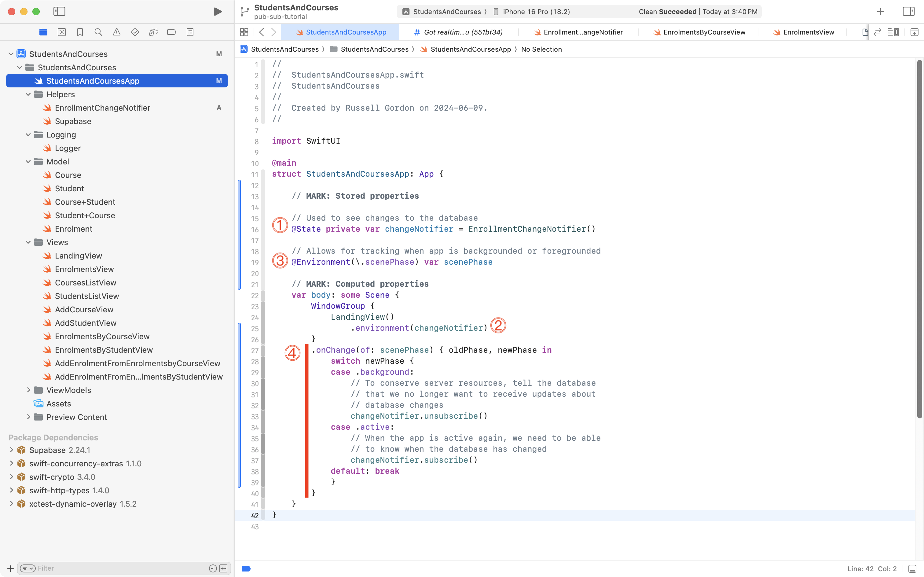Open the Breakpoint navigator icon

pos(172,32)
